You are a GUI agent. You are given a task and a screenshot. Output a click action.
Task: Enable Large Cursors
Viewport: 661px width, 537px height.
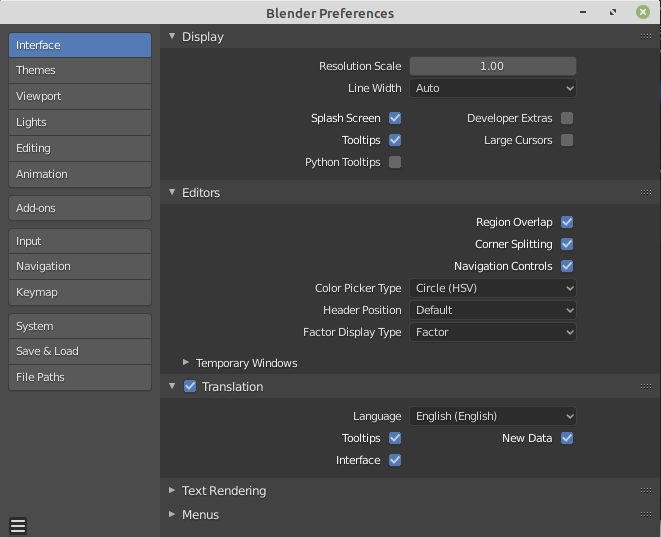(567, 140)
